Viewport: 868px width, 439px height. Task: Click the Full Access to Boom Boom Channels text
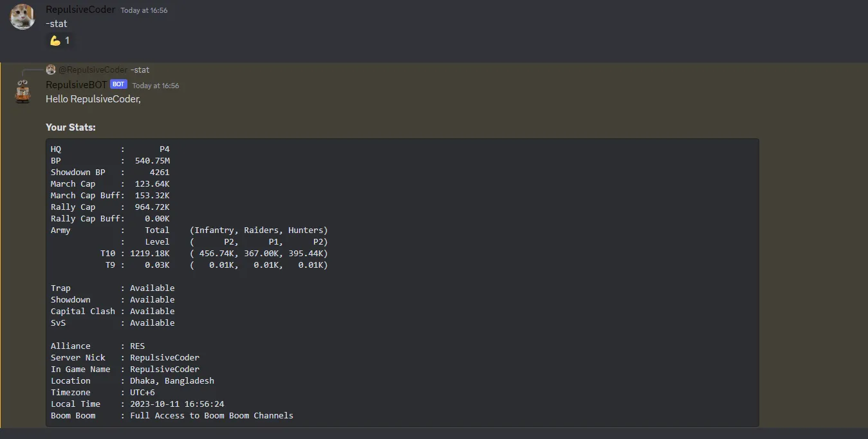(x=211, y=415)
